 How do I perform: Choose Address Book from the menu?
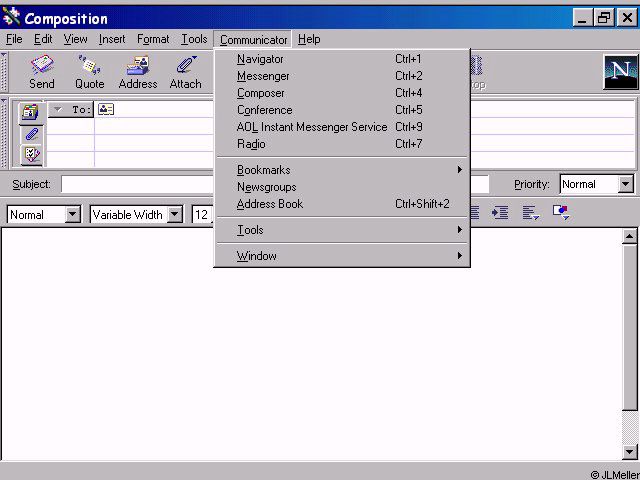[x=342, y=204]
